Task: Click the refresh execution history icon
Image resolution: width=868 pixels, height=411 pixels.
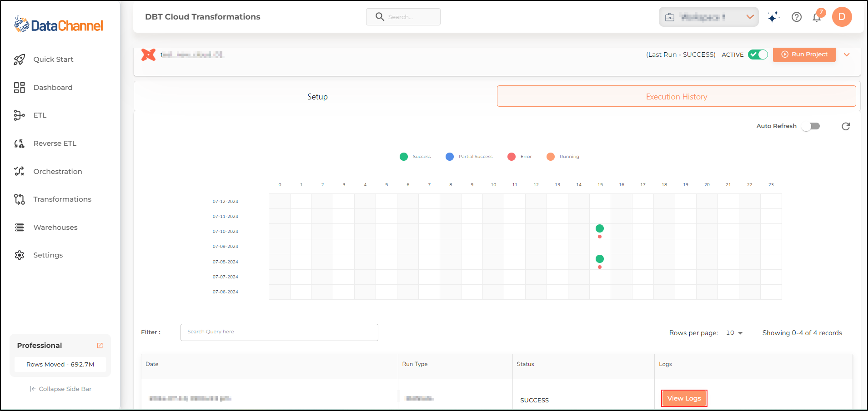Action: click(x=846, y=126)
